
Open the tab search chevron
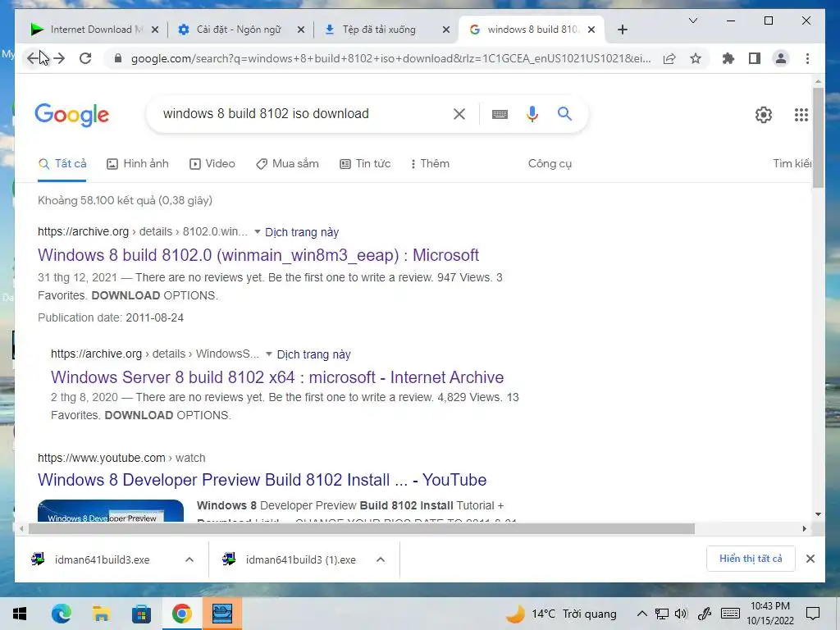pyautogui.click(x=692, y=21)
